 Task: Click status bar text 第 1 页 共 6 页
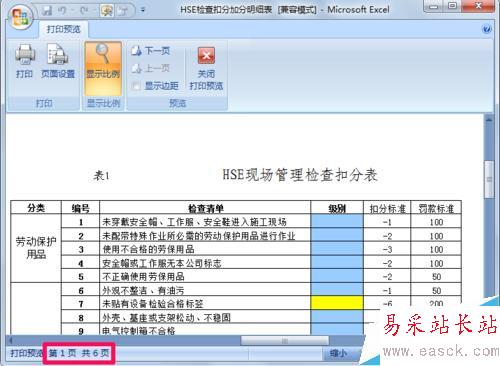79,353
